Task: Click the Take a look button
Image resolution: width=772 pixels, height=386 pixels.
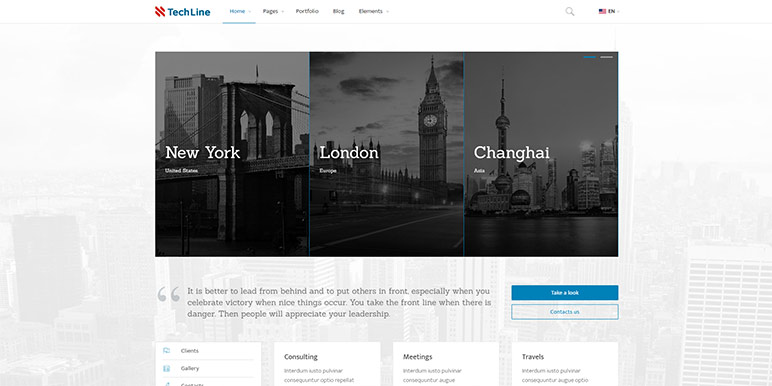Action: (565, 292)
